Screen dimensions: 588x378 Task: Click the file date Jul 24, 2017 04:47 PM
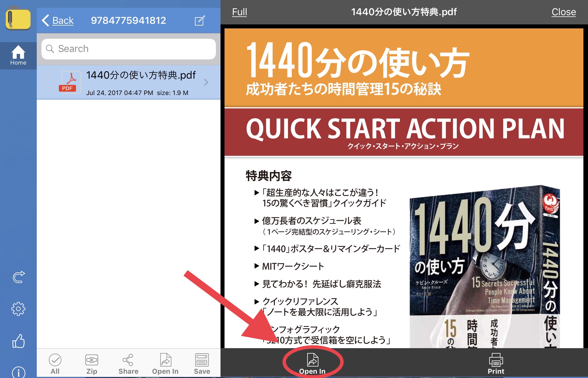[x=120, y=93]
